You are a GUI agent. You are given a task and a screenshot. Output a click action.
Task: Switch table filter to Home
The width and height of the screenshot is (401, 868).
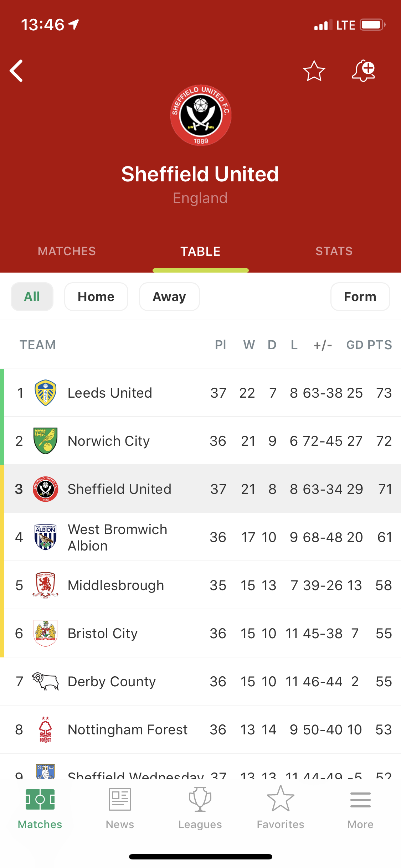[96, 296]
